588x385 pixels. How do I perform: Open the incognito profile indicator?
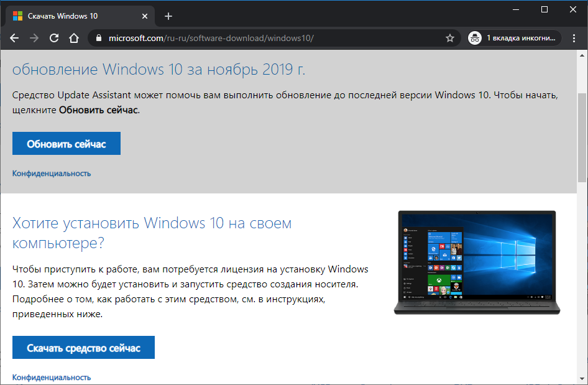[x=514, y=38]
